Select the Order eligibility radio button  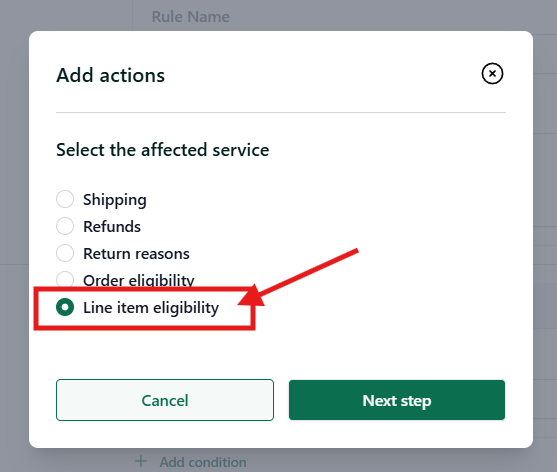[65, 279]
